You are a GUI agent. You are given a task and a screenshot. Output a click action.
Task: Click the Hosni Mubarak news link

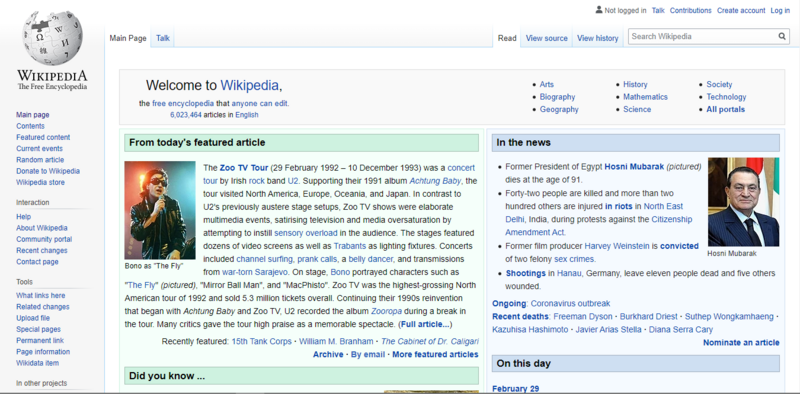pos(634,166)
